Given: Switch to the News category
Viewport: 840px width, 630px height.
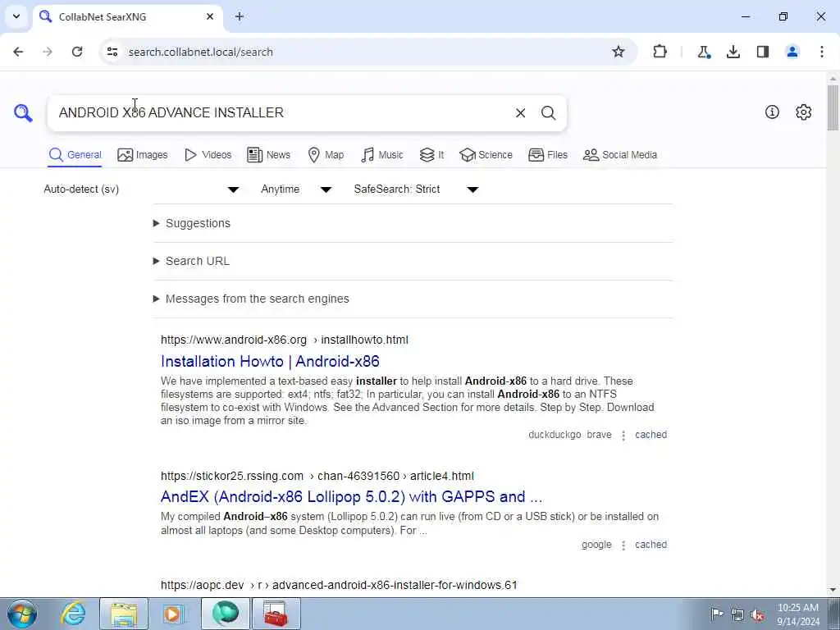Looking at the screenshot, I should [268, 155].
